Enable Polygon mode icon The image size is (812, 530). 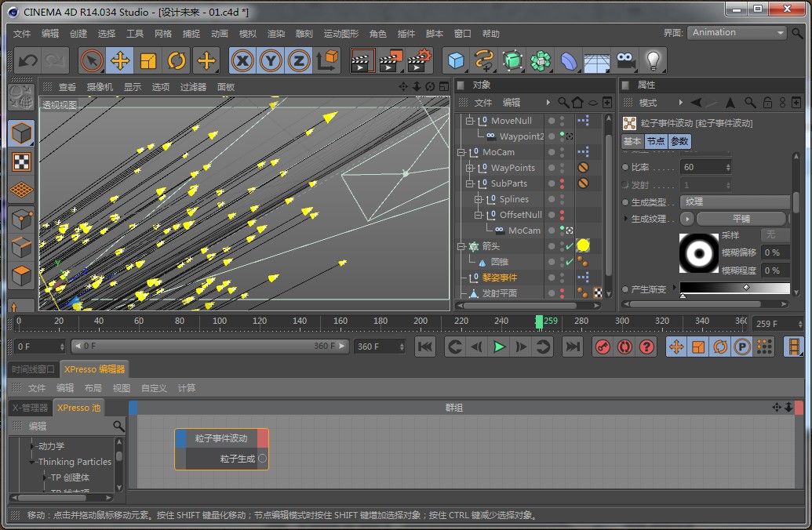(x=21, y=276)
